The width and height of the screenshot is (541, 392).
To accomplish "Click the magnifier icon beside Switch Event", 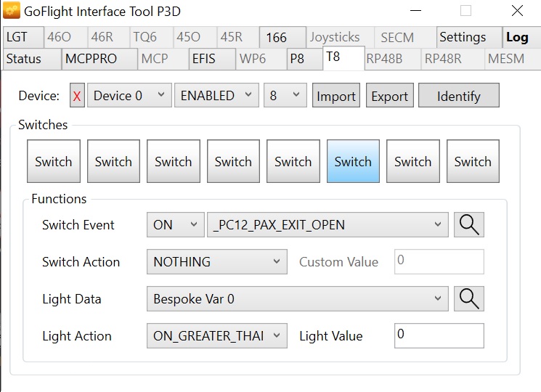I will click(x=469, y=225).
